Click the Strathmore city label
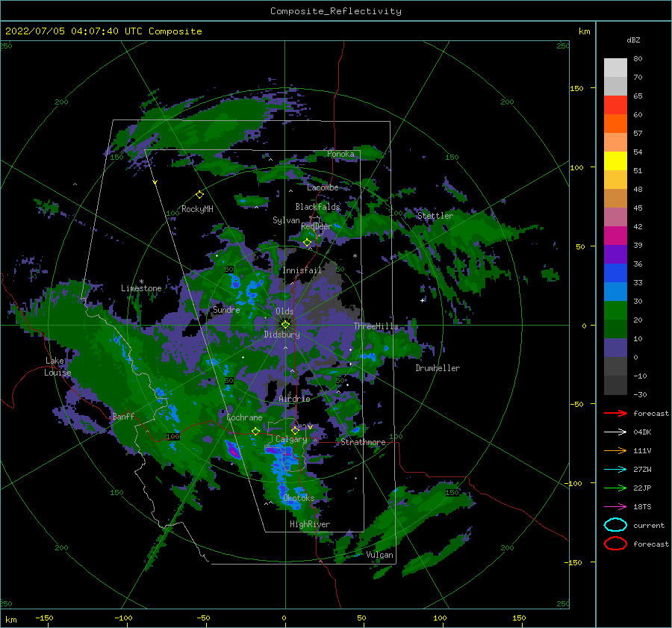Image resolution: width=672 pixels, height=628 pixels. [363, 442]
